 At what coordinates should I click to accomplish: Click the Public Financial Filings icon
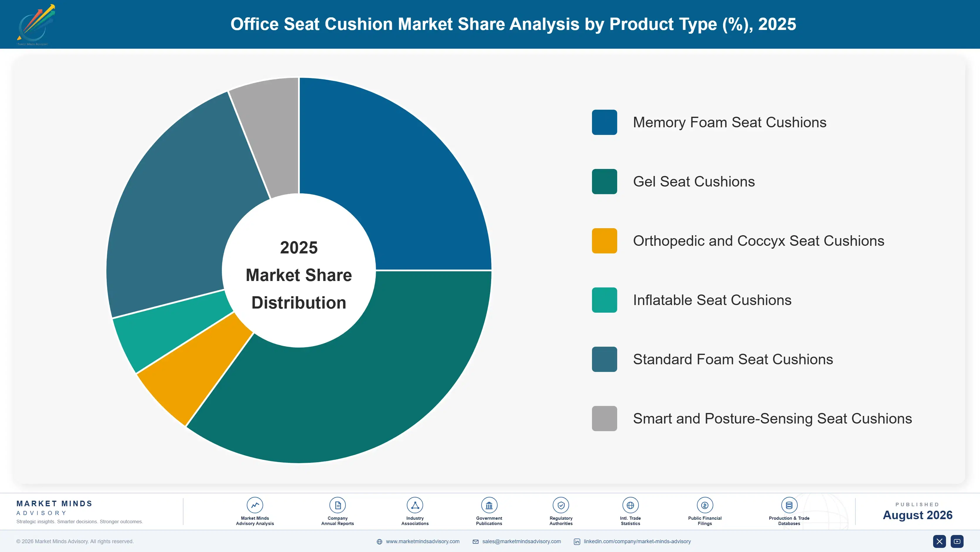[x=705, y=505]
